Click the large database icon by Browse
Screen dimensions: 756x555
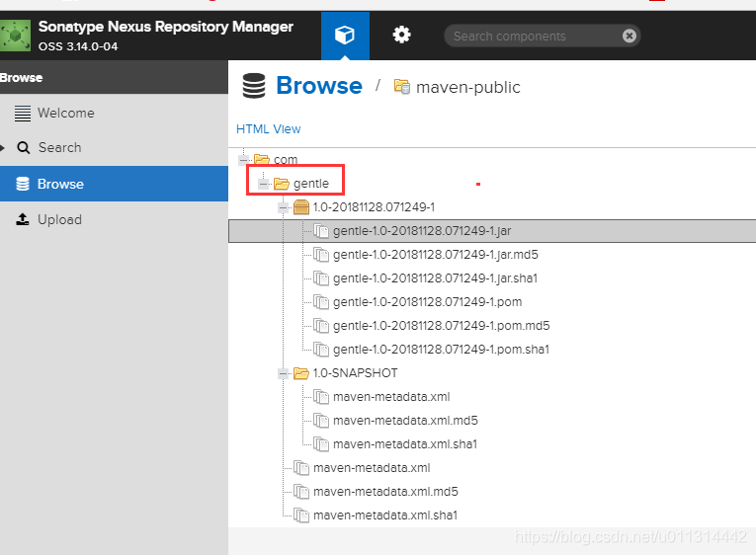tap(254, 86)
